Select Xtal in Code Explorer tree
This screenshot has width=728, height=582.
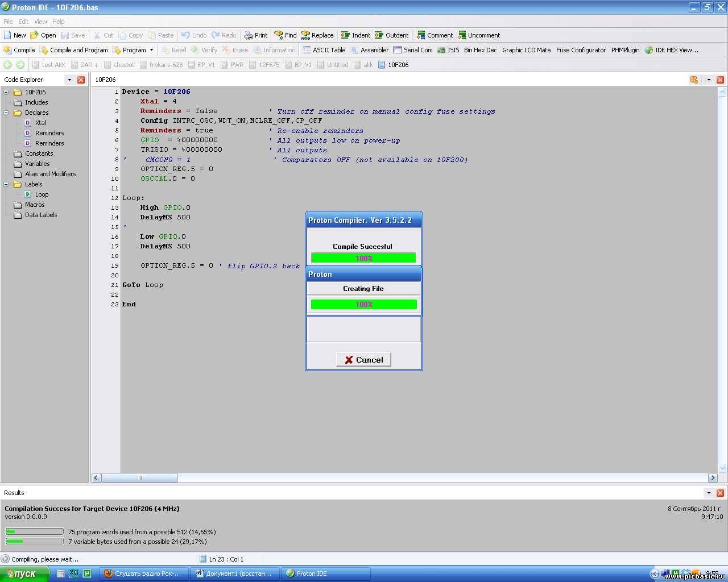click(40, 123)
